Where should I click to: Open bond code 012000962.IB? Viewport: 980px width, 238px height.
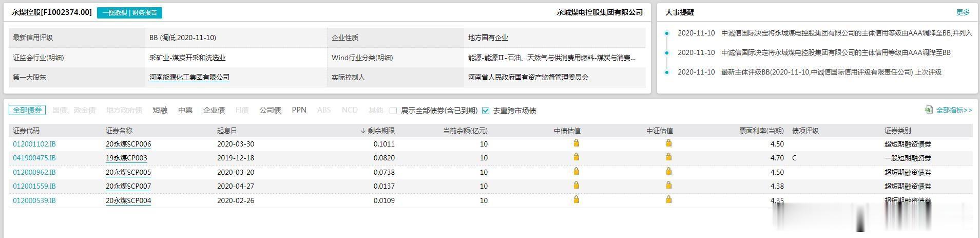coord(34,172)
